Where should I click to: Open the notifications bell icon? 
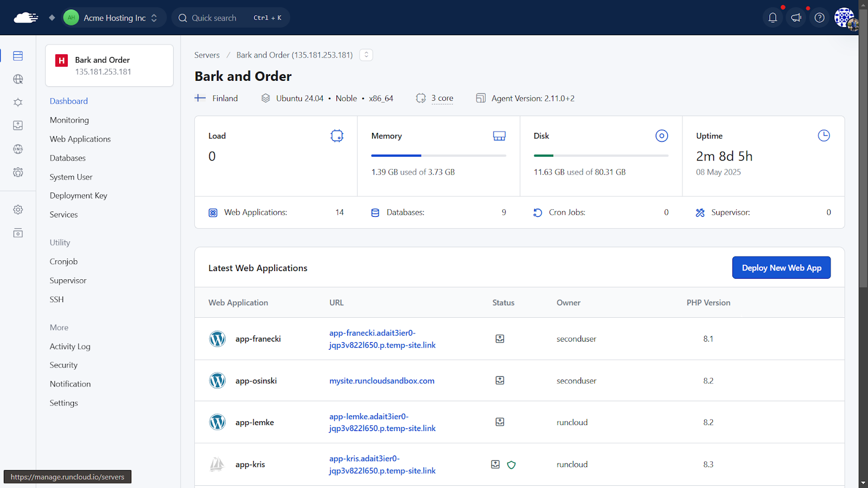click(x=773, y=18)
